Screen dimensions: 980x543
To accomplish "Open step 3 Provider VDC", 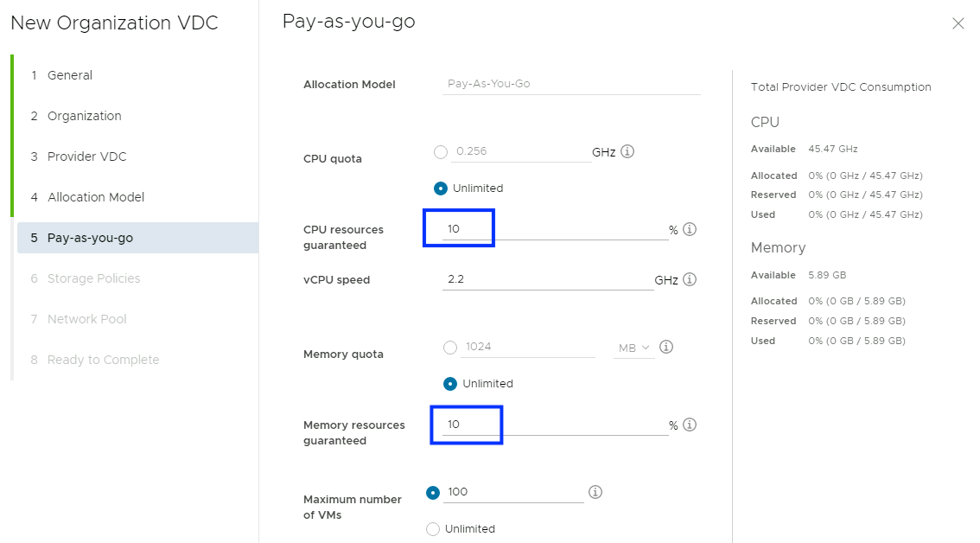I will (x=86, y=157).
